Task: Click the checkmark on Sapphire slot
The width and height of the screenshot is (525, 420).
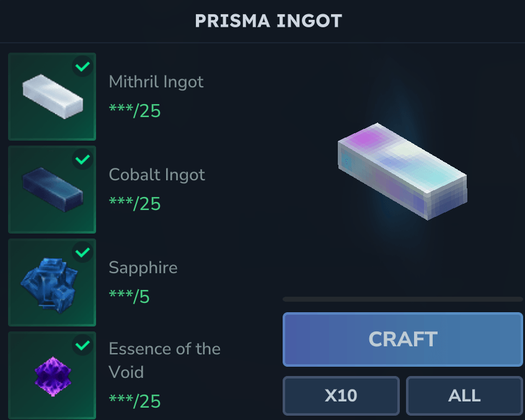Action: tap(82, 253)
